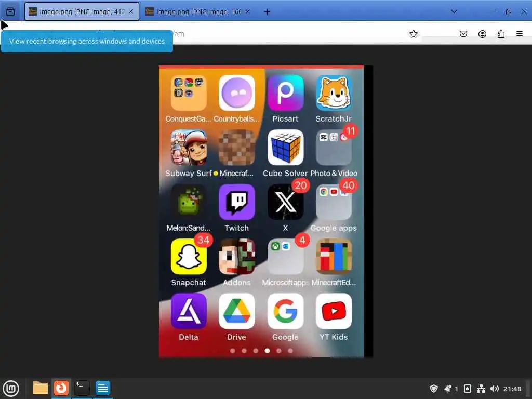Open security shield tray icon
532x399 pixels.
tap(434, 389)
